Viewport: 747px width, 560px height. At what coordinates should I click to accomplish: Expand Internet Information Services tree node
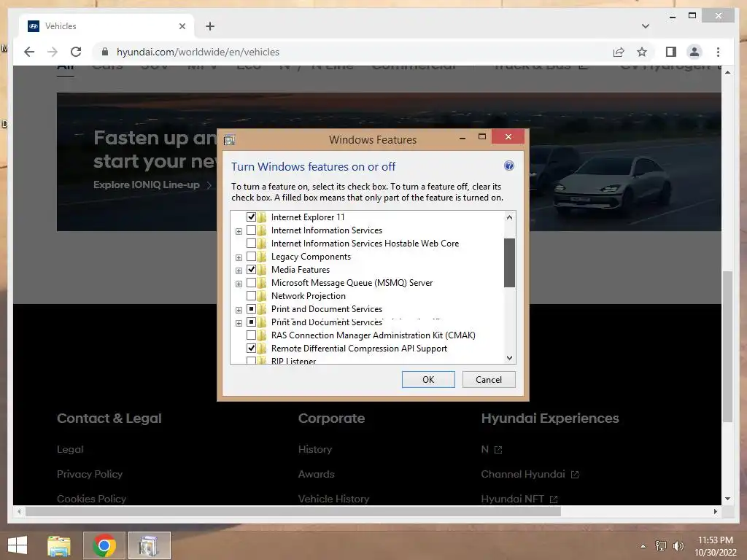[239, 231]
